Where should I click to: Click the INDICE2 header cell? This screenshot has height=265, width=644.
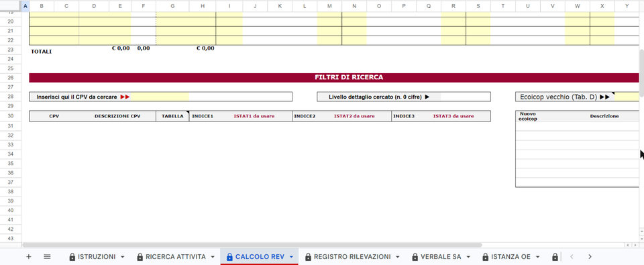(x=305, y=116)
